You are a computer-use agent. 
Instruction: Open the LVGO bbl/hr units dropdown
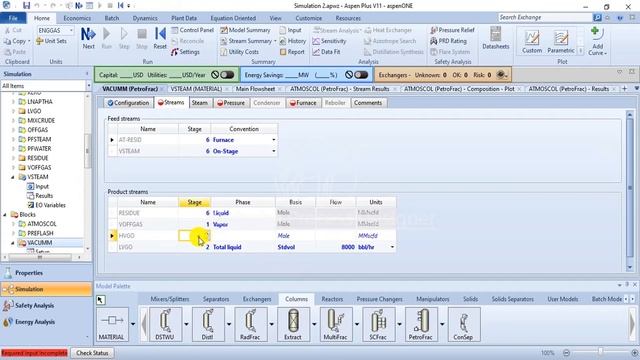click(392, 247)
